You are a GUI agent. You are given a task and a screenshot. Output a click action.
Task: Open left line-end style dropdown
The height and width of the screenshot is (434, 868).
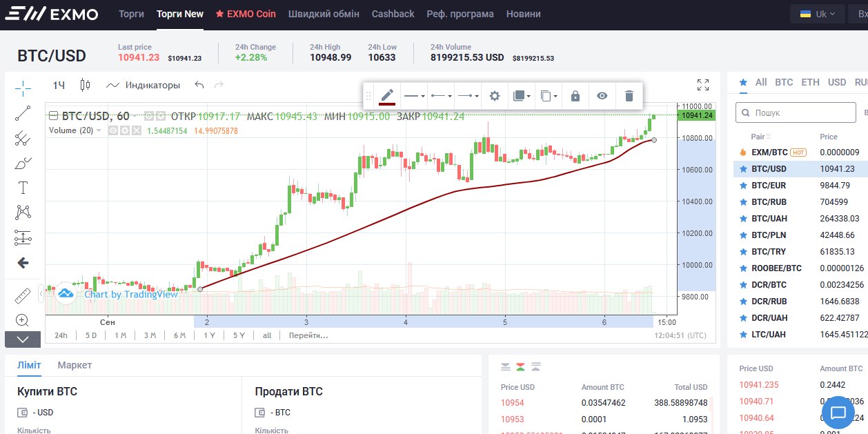point(441,96)
